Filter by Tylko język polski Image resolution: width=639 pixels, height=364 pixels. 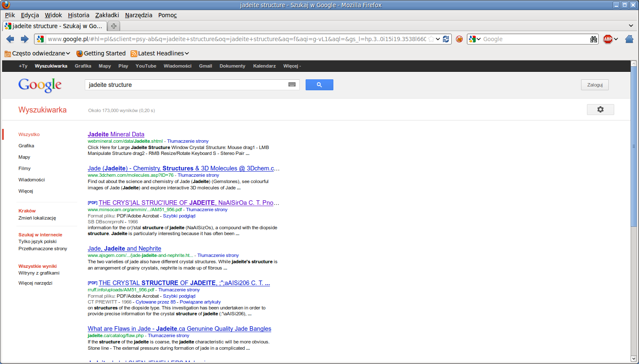point(37,241)
